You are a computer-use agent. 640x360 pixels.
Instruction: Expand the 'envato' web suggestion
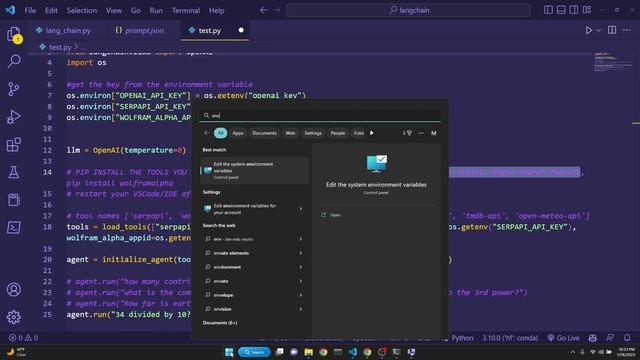[x=301, y=281]
